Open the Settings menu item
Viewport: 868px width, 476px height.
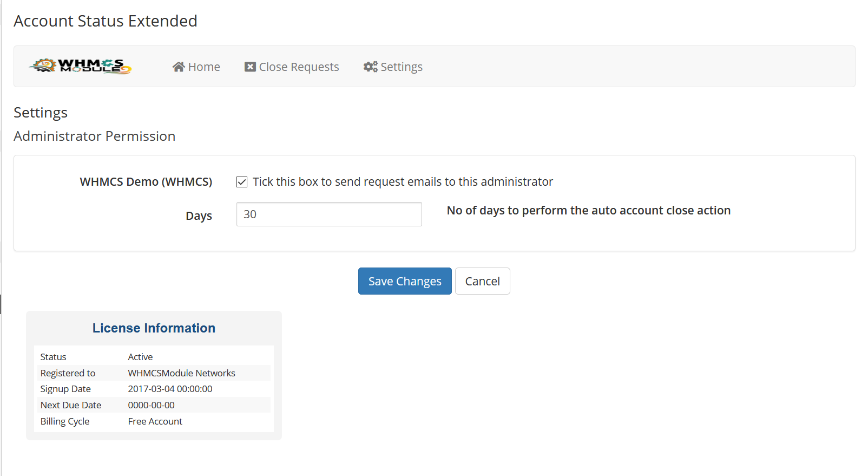(393, 67)
